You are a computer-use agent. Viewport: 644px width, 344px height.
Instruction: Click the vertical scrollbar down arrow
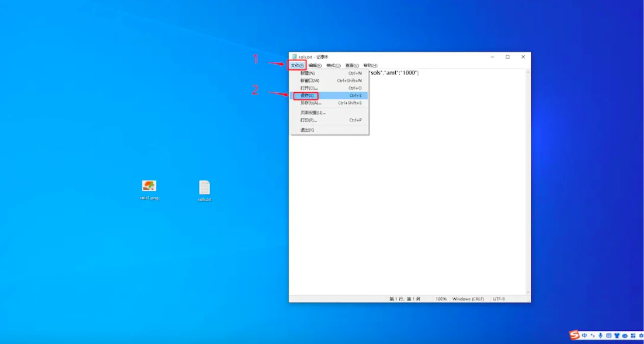coord(528,293)
